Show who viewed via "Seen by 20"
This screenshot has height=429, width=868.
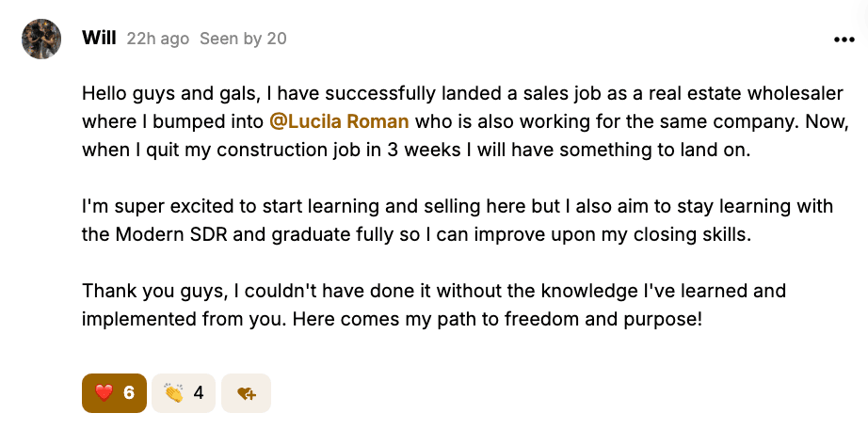pos(243,39)
